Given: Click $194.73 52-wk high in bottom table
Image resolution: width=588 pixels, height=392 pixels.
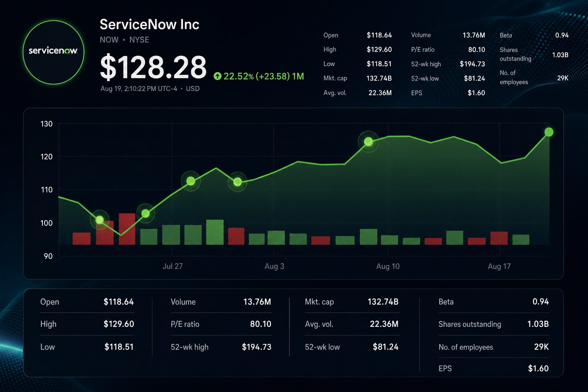Looking at the screenshot, I should point(256,347).
